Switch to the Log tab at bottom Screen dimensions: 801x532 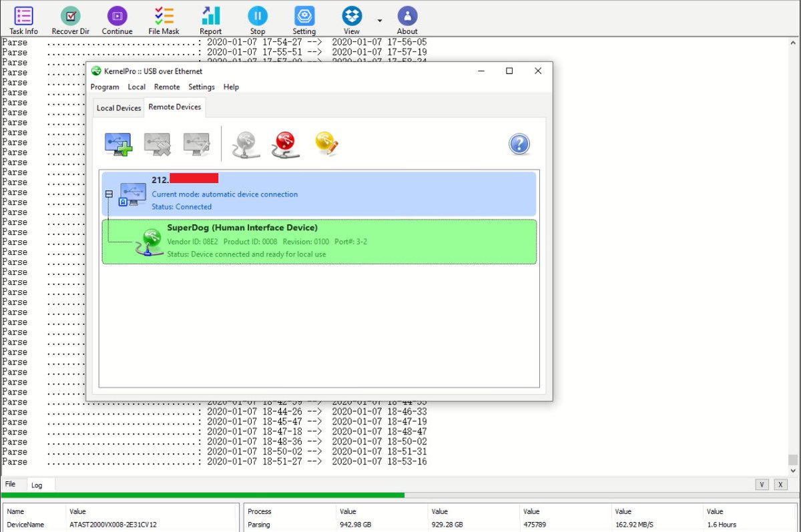click(37, 485)
